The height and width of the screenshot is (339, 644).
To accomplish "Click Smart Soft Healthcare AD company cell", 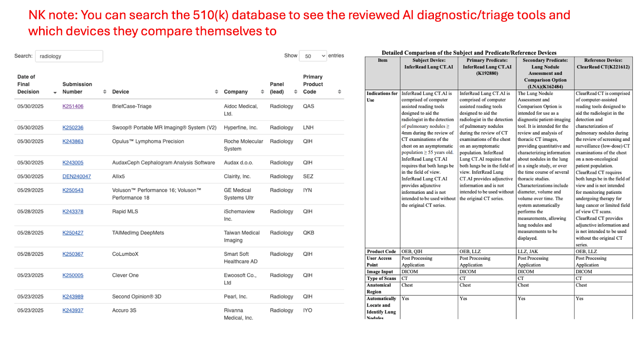I will [241, 258].
